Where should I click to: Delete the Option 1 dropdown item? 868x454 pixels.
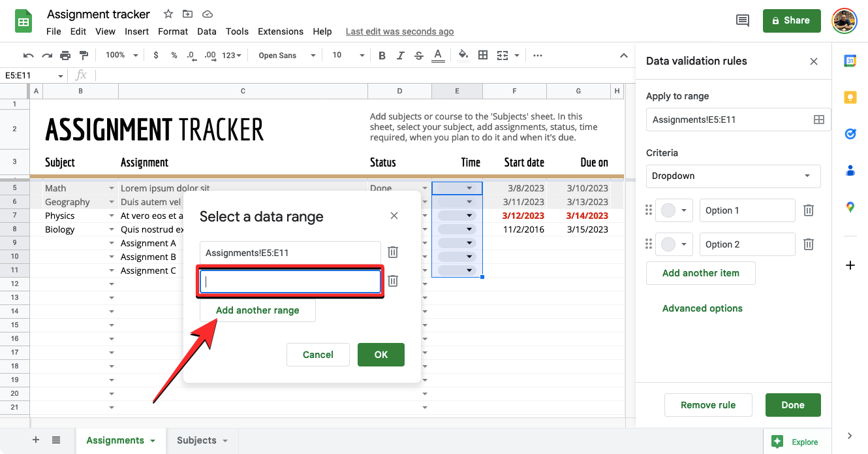(808, 210)
